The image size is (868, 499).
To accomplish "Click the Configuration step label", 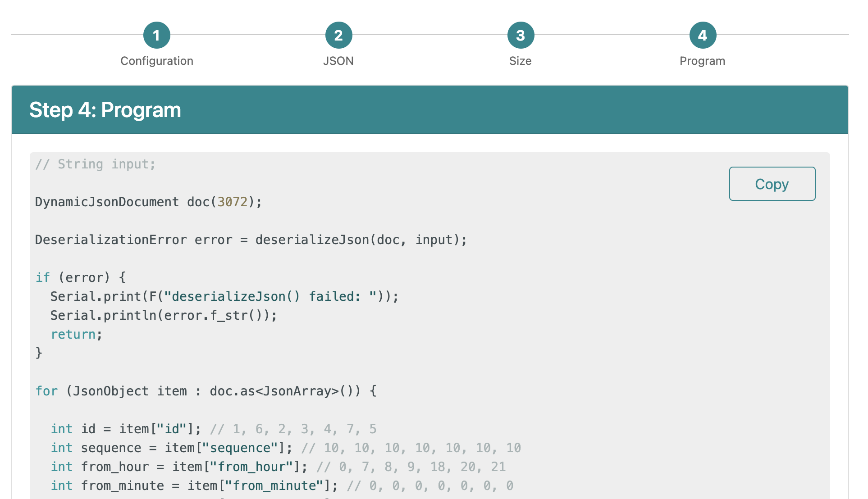I will [157, 61].
